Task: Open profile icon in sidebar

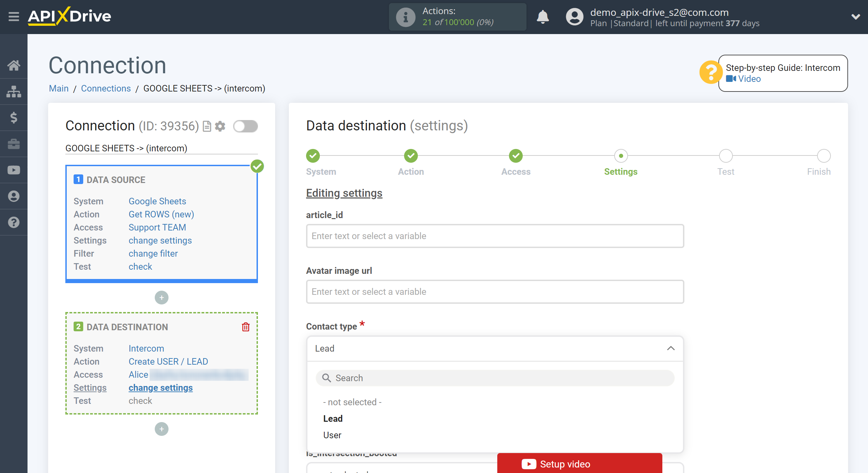Action: pyautogui.click(x=14, y=196)
